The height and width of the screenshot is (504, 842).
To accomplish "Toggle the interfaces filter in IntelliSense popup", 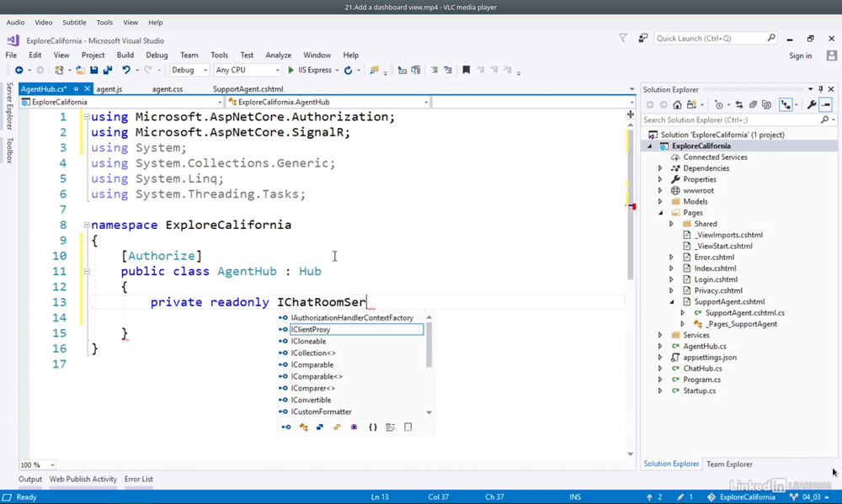I will (285, 427).
